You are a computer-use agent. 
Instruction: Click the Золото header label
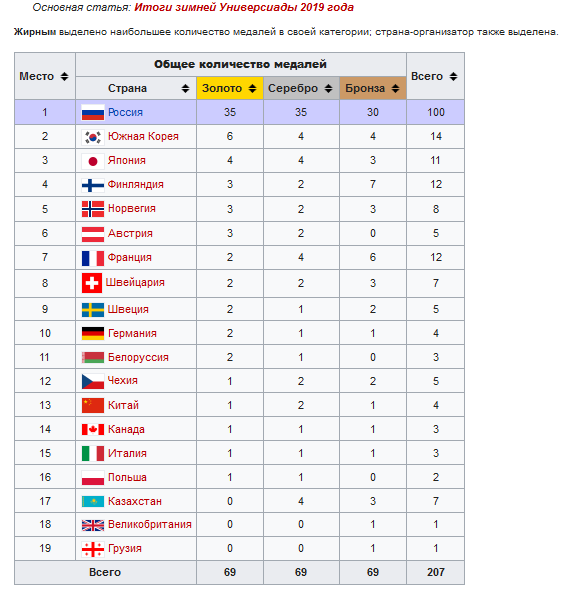[222, 88]
